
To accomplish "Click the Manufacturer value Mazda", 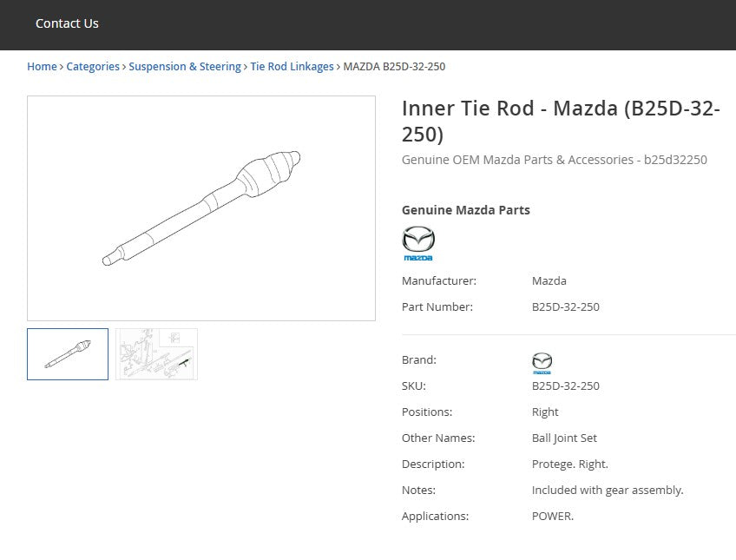I will click(x=549, y=280).
